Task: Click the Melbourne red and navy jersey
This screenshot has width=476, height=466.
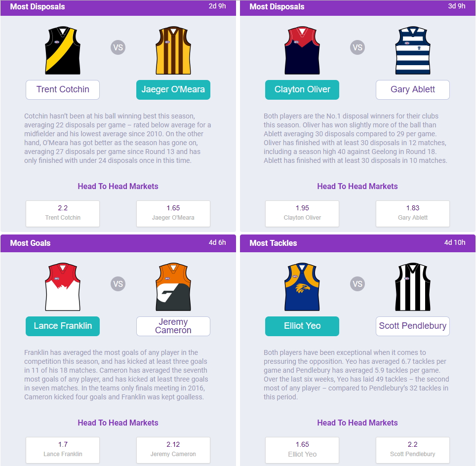Action: coord(302,50)
